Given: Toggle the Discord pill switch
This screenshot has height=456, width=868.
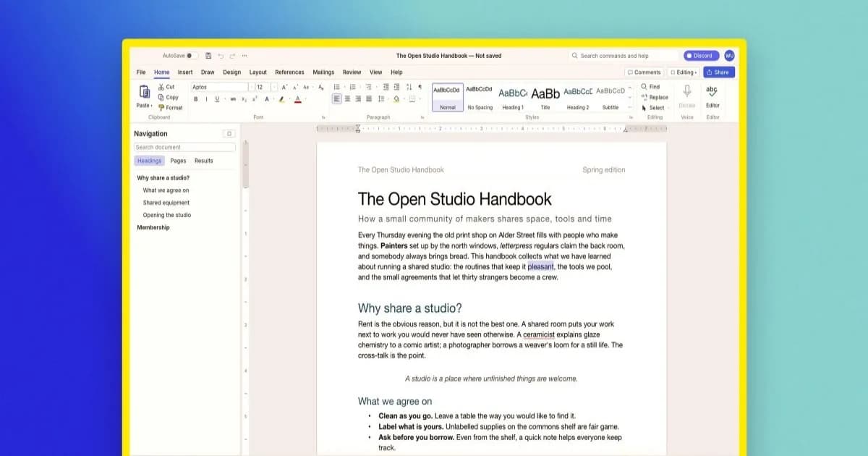Looking at the screenshot, I should click(x=701, y=56).
